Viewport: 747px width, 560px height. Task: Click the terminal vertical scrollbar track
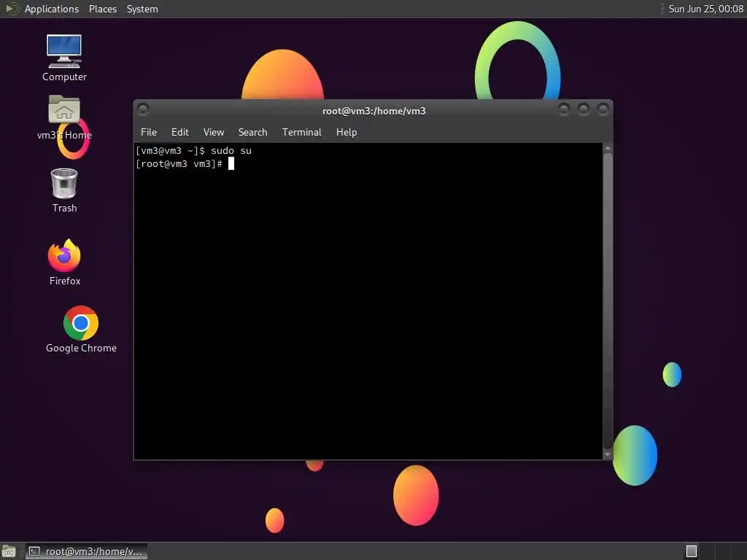(x=608, y=301)
